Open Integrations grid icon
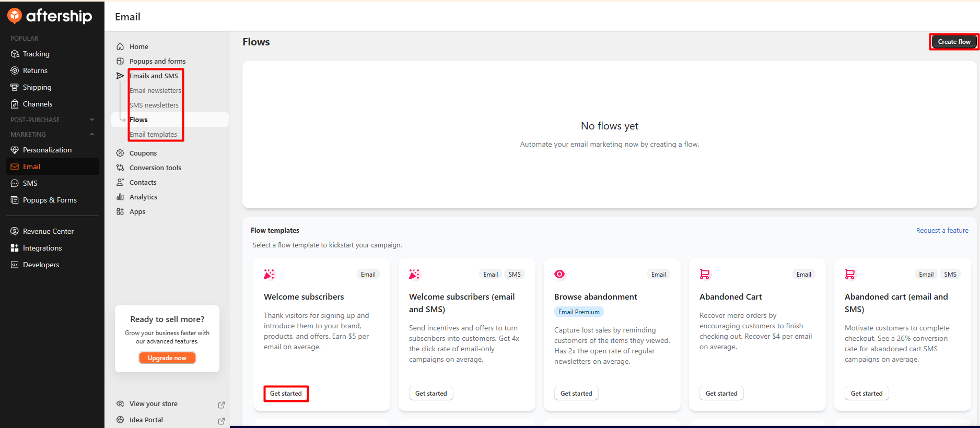The image size is (980, 428). [x=15, y=248]
